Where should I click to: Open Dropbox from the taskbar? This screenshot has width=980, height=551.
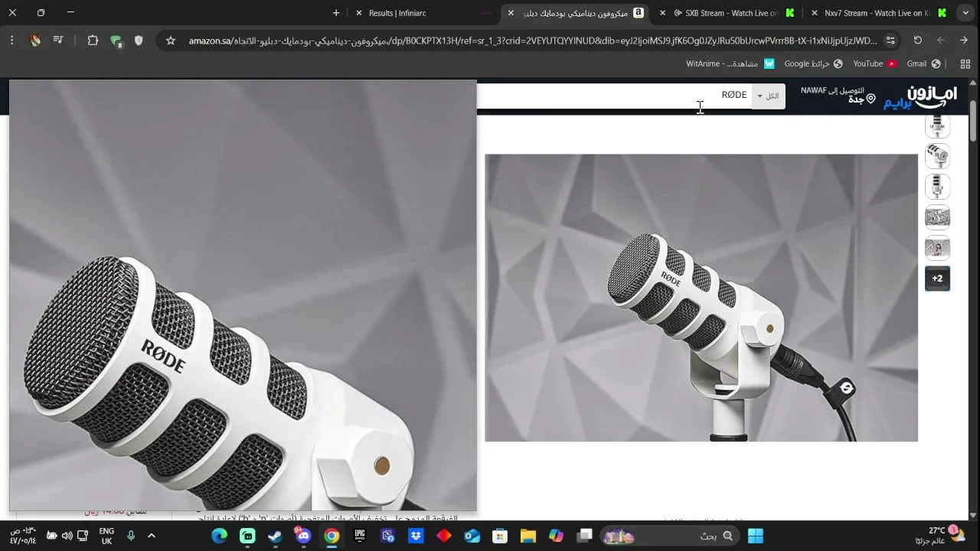pos(416,536)
